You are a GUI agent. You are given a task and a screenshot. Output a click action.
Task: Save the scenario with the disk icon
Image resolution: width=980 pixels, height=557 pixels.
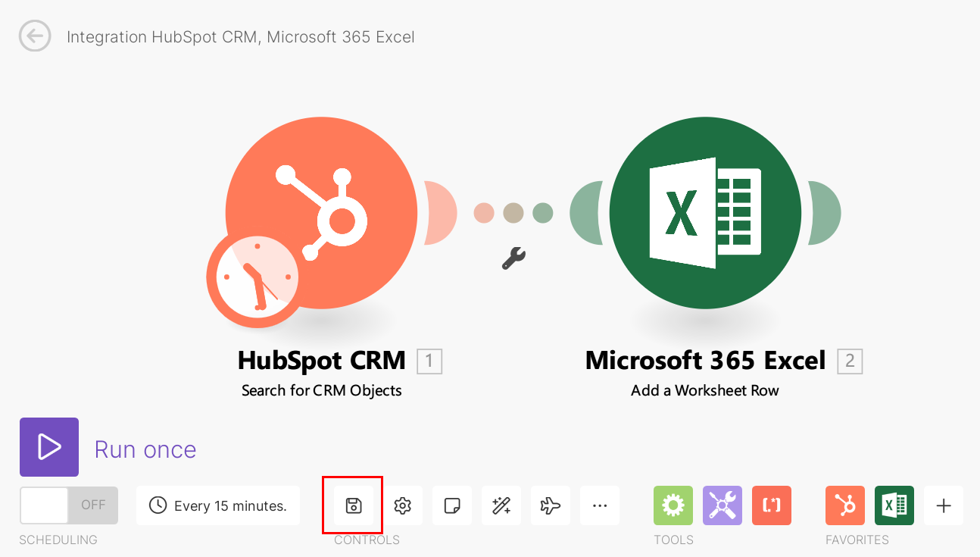click(353, 505)
